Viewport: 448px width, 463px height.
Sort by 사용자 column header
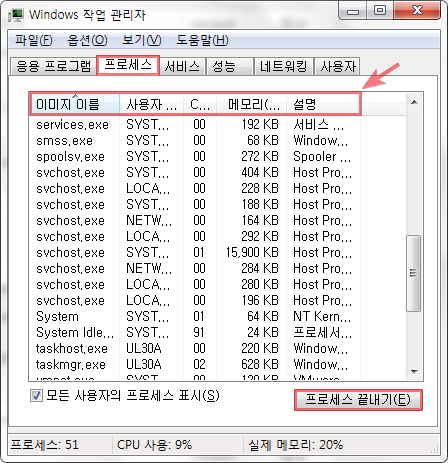click(151, 105)
